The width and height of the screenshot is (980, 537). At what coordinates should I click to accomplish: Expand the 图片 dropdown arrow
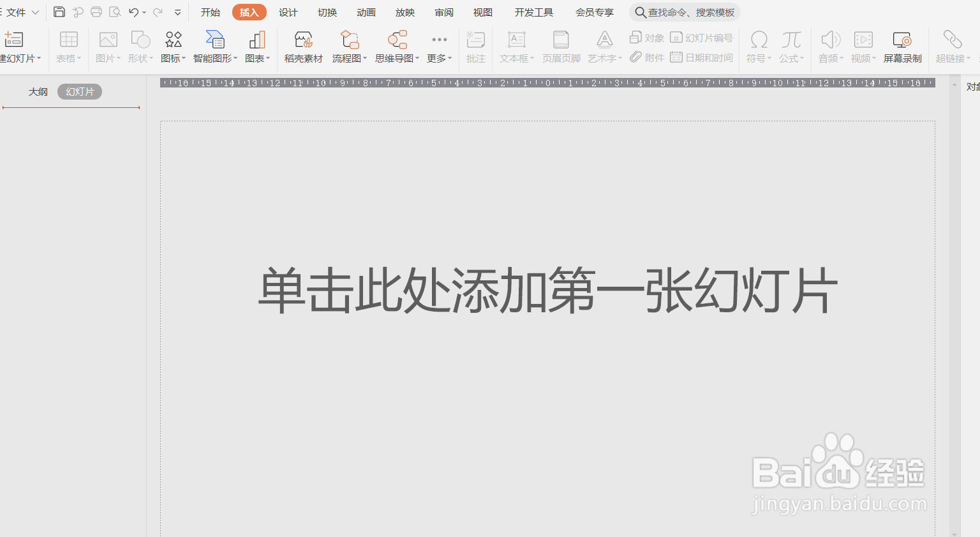point(119,59)
